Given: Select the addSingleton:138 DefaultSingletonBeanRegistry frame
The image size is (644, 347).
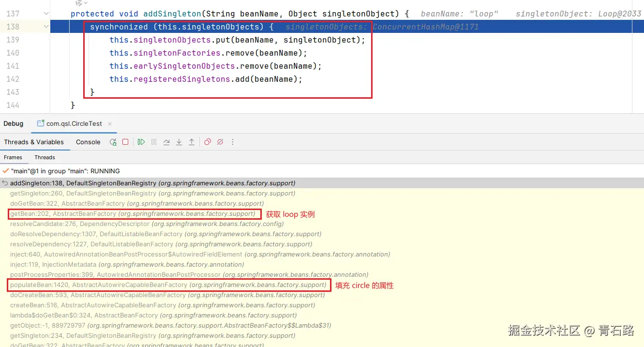Looking at the screenshot, I should pos(322,183).
